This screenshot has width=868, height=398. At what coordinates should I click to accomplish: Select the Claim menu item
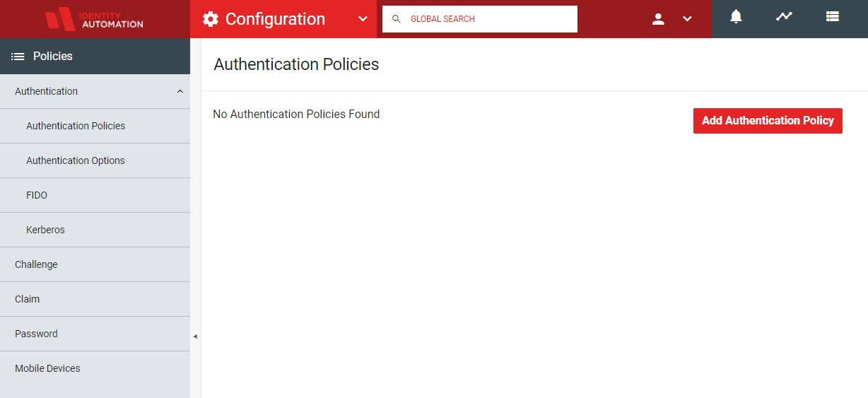point(95,299)
